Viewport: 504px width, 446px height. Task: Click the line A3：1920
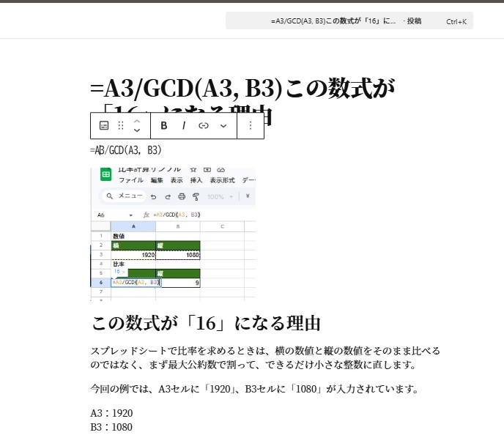click(111, 413)
